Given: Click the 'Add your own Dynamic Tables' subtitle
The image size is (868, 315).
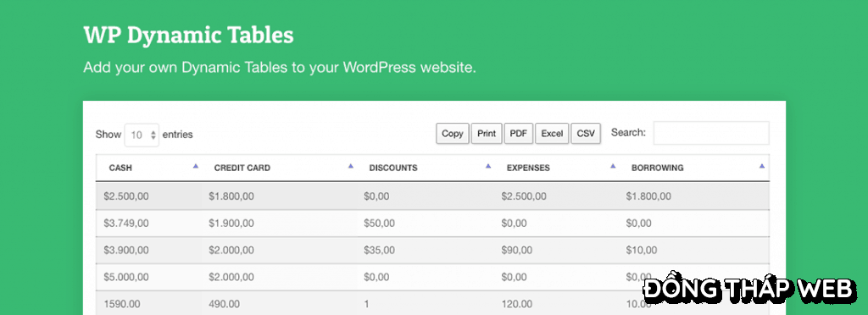Looking at the screenshot, I should pyautogui.click(x=280, y=69).
